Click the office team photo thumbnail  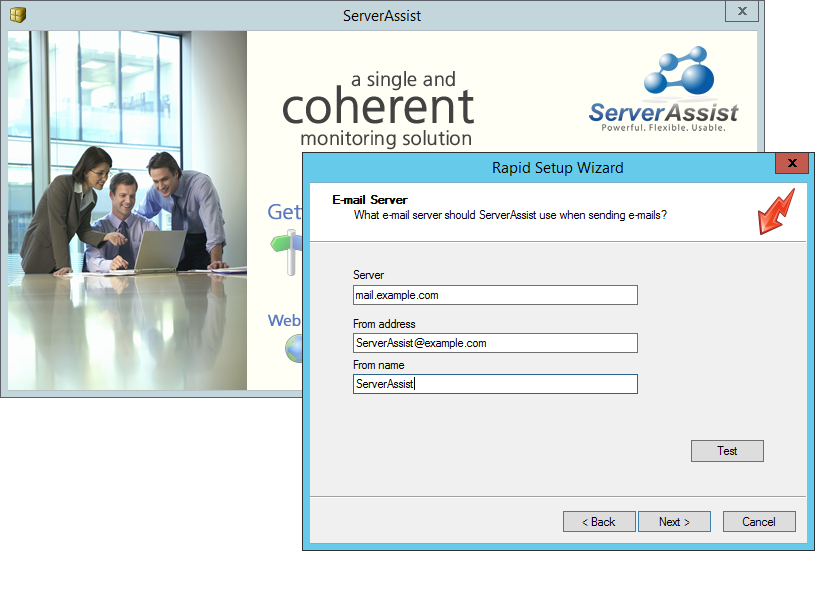[x=127, y=210]
